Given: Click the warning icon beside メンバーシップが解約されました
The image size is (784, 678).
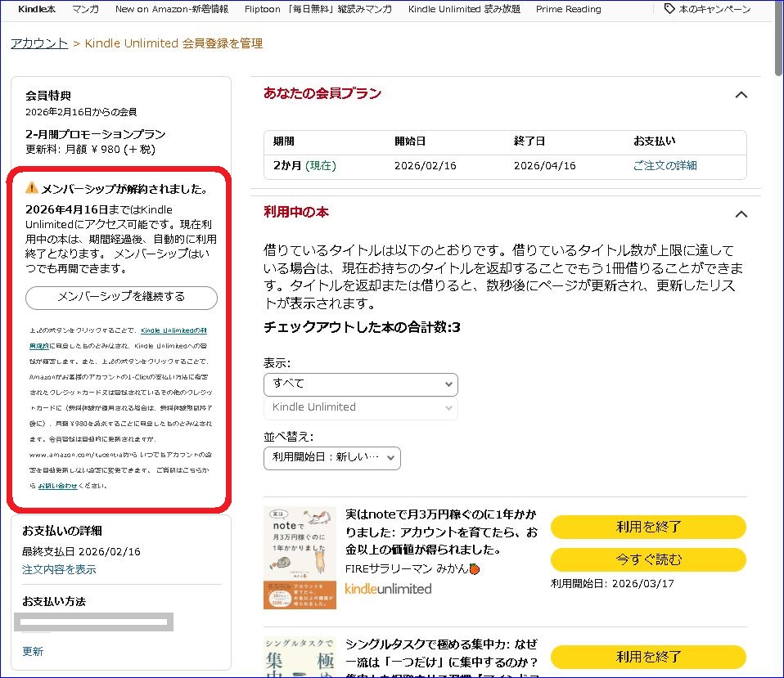Looking at the screenshot, I should (x=31, y=188).
